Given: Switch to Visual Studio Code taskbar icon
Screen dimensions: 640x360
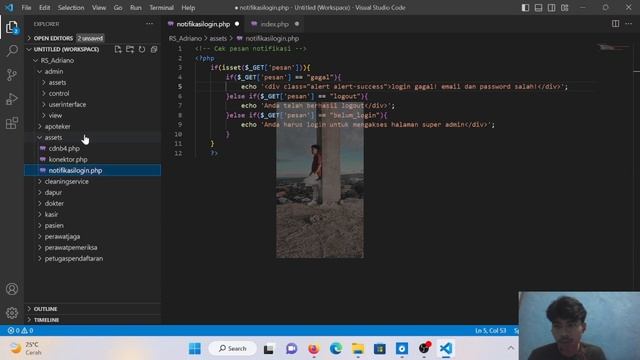Looking at the screenshot, I should point(446,349).
